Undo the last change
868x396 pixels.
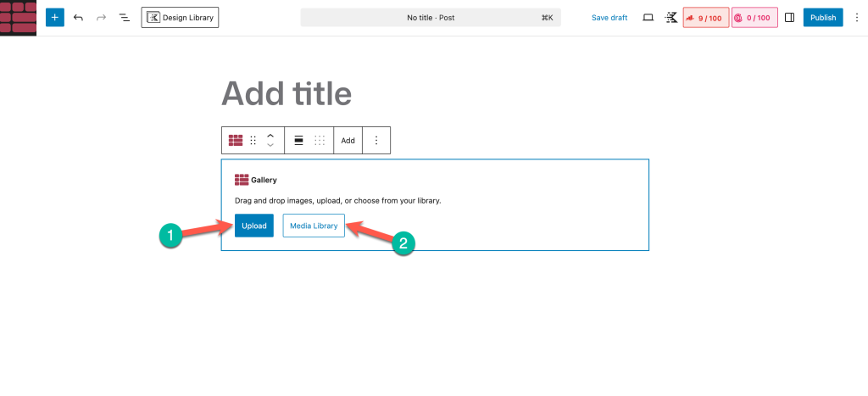[x=79, y=17]
